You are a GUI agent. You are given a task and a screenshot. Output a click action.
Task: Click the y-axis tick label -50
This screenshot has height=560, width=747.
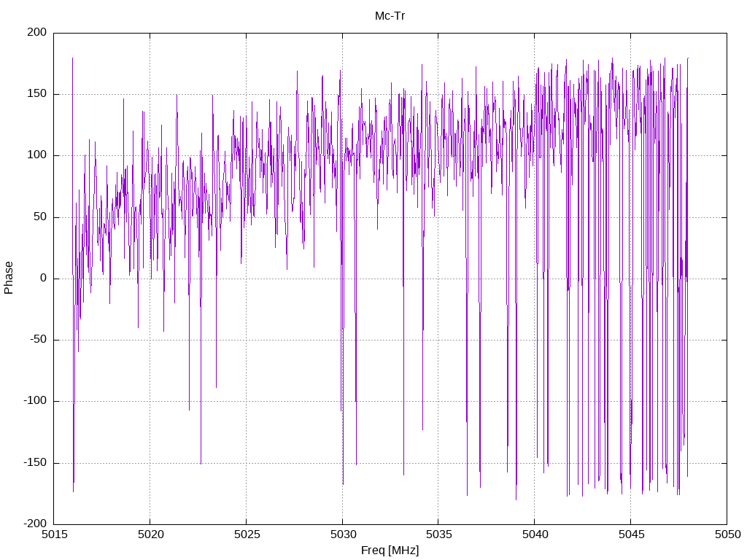coord(39,340)
